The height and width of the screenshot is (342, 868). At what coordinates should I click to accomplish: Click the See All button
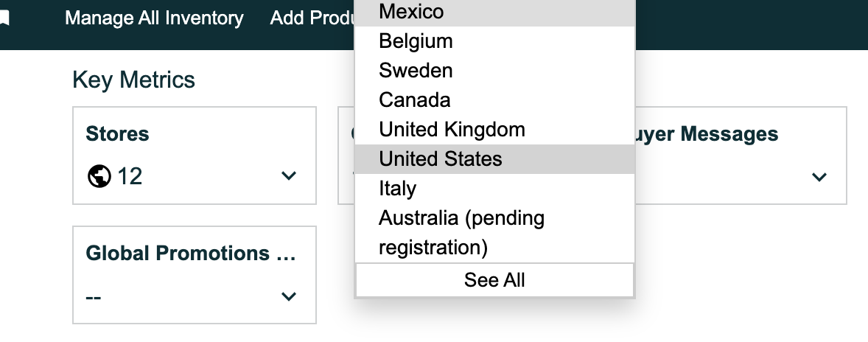coord(494,280)
